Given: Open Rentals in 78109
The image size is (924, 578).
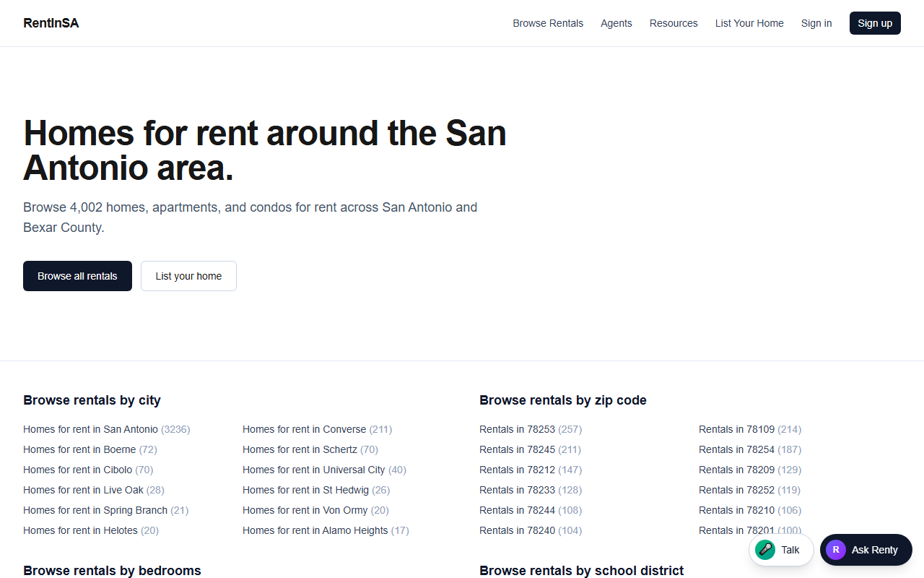Looking at the screenshot, I should pos(750,429).
